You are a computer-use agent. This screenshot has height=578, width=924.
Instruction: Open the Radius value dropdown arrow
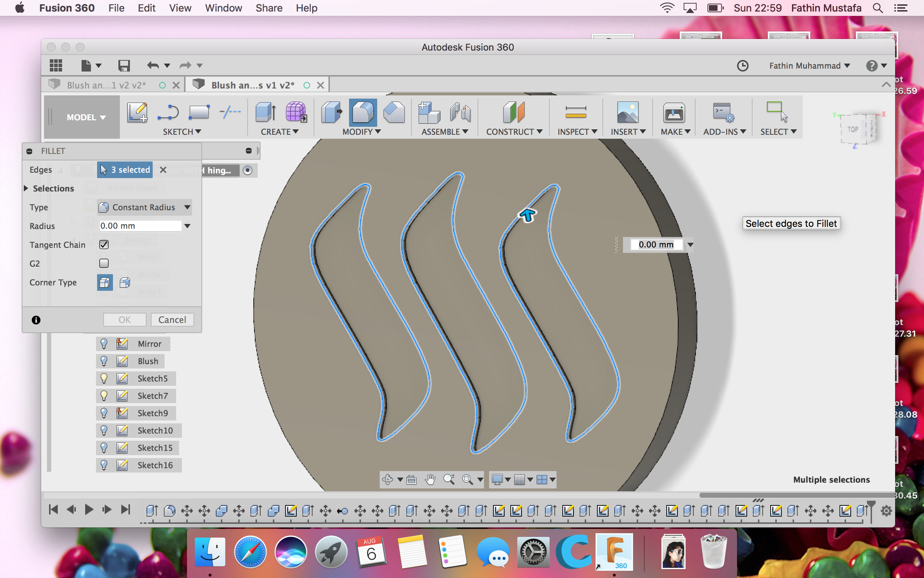[x=187, y=226]
